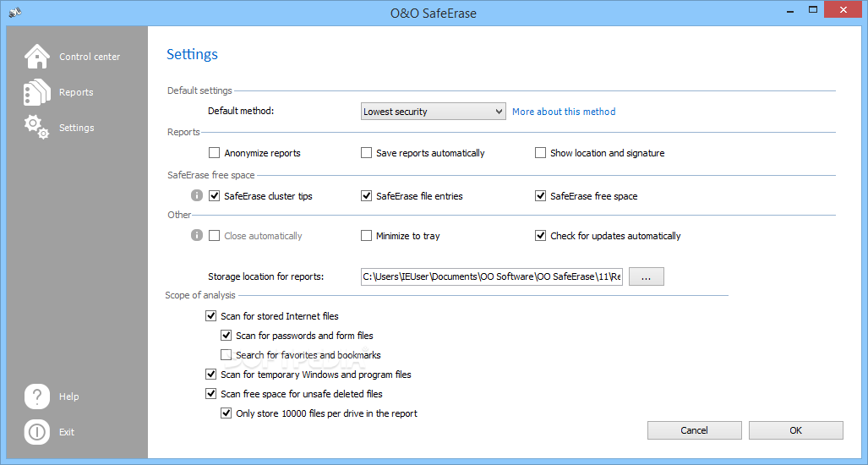This screenshot has width=868, height=465.
Task: Uncheck Scan for temporary Windows and program files
Action: 210,375
